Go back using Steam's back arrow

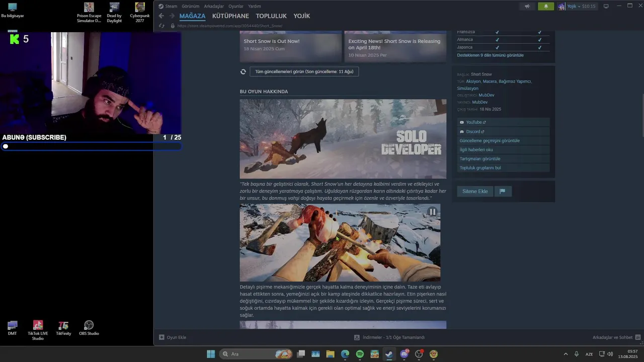(x=161, y=16)
